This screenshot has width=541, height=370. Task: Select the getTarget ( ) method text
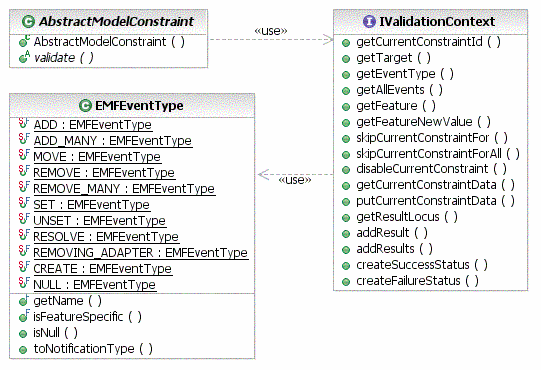393,58
